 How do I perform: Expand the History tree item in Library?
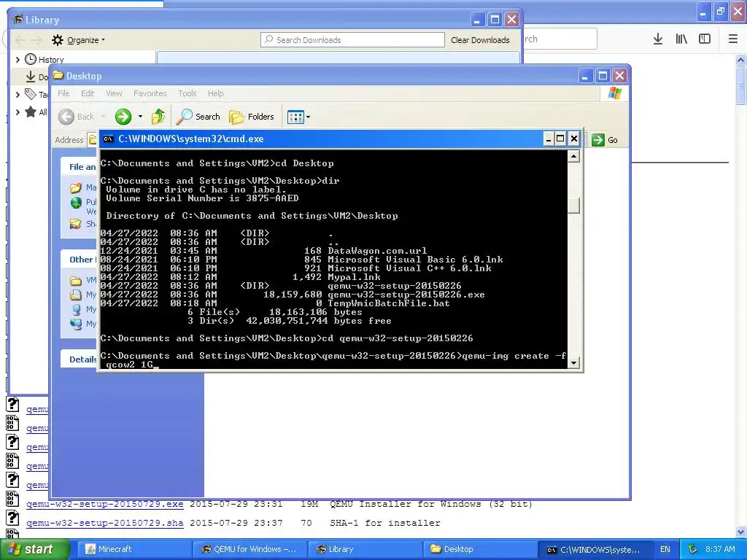[18, 60]
